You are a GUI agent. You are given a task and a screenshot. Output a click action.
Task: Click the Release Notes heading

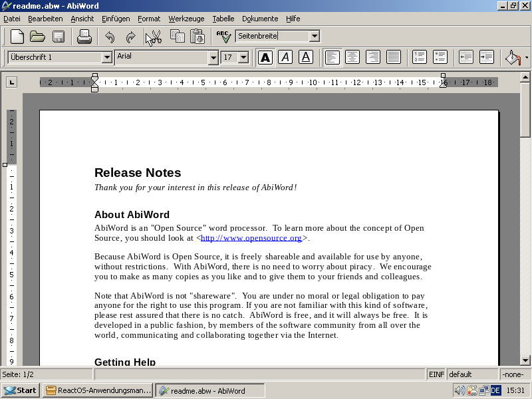tap(138, 173)
